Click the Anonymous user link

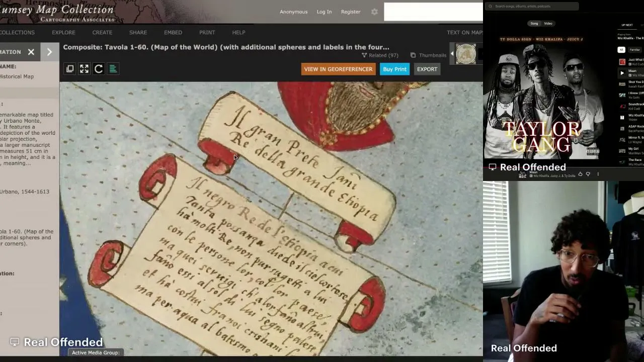[x=293, y=12]
